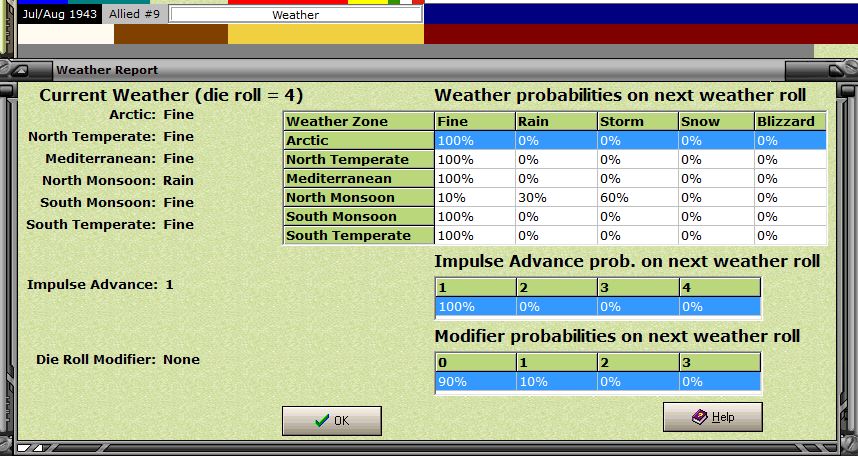
Task: Click the North Monsoon Rain 30% cell
Action: 556,198
